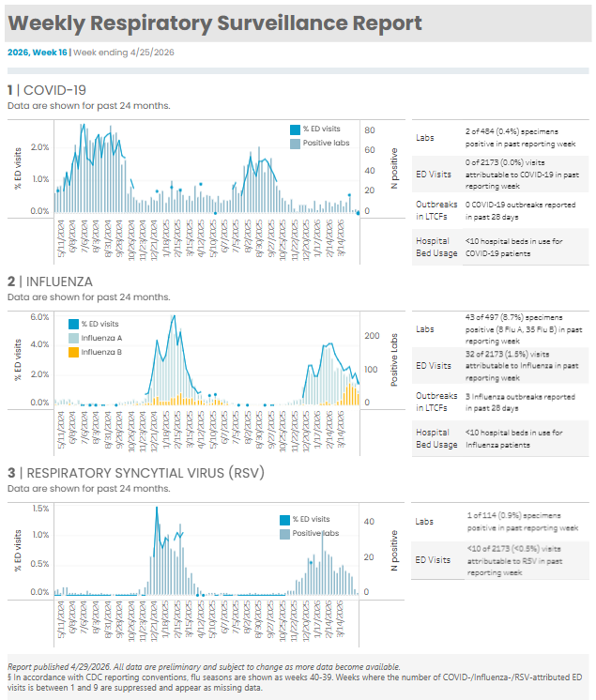Click 'Outbreaks in LTCFs' label in the COVID-19 table
Screen dimensions: 596x700
point(436,210)
